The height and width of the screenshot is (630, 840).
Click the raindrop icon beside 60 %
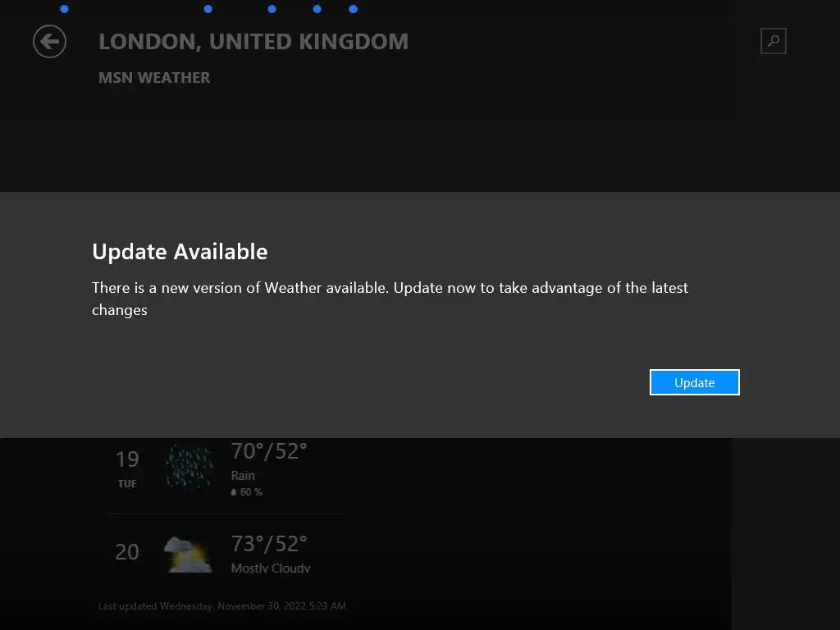234,492
